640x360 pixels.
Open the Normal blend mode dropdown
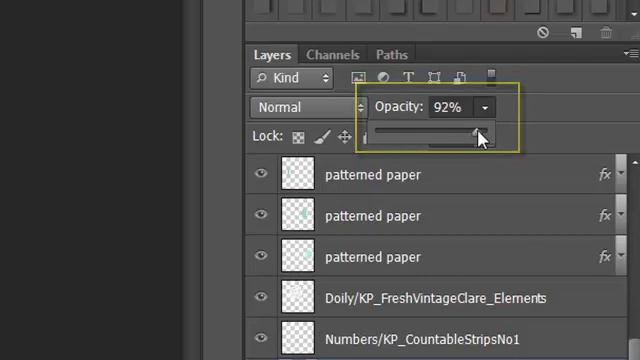click(309, 107)
